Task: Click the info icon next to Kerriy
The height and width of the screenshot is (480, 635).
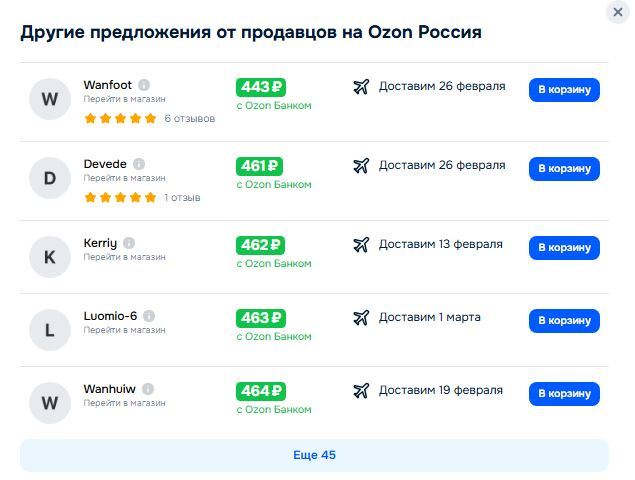Action: coord(129,243)
